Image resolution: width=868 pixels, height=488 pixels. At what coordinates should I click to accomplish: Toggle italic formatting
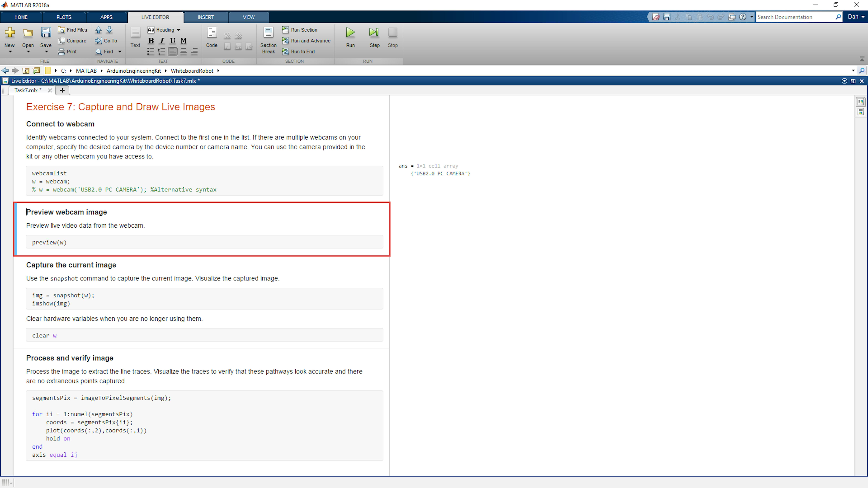(x=162, y=41)
